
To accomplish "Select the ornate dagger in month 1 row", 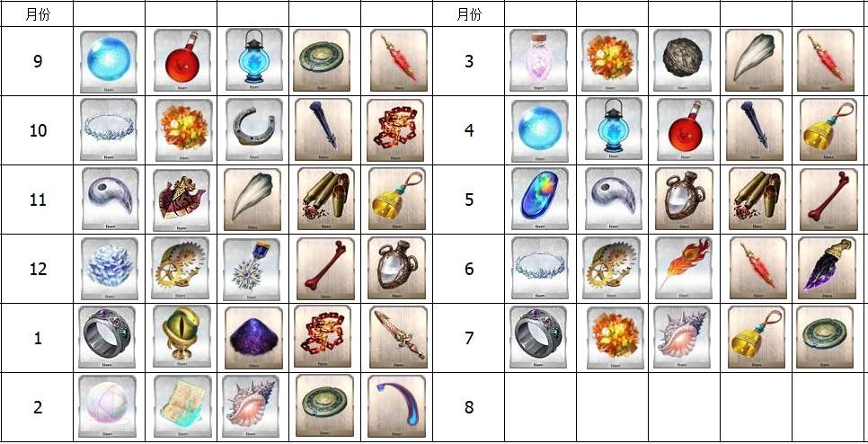I will 397,336.
